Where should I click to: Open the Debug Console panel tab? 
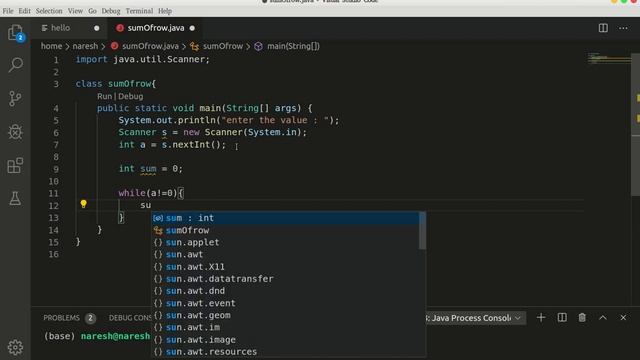coord(130,318)
